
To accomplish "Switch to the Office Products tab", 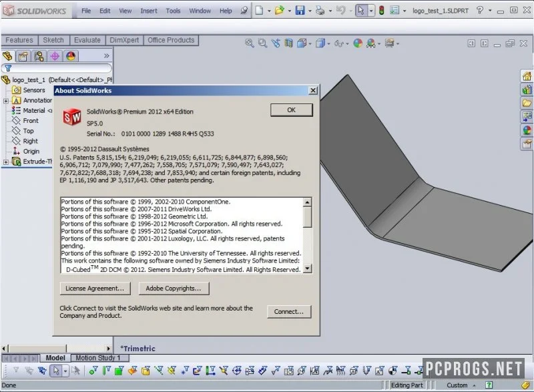I will 171,40.
